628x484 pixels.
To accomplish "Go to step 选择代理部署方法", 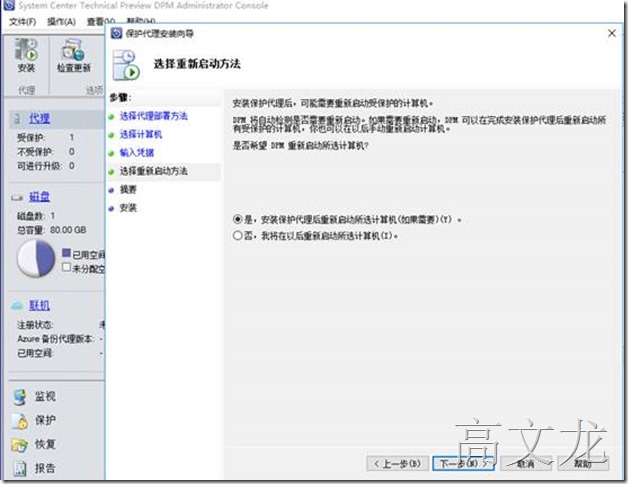I will [x=154, y=116].
